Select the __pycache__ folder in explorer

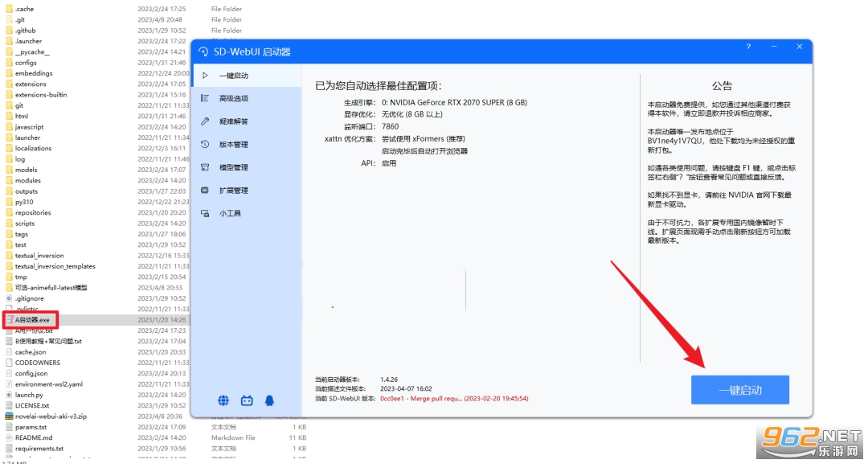[x=32, y=52]
